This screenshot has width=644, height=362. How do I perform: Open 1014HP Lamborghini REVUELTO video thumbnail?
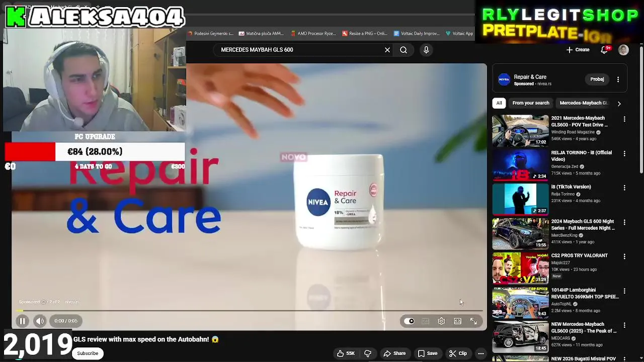point(520,303)
